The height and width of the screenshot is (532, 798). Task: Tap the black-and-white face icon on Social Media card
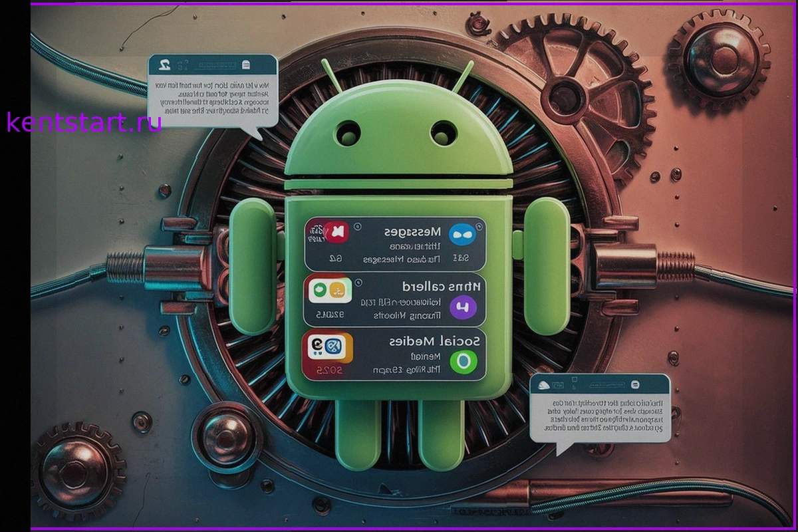(x=316, y=344)
